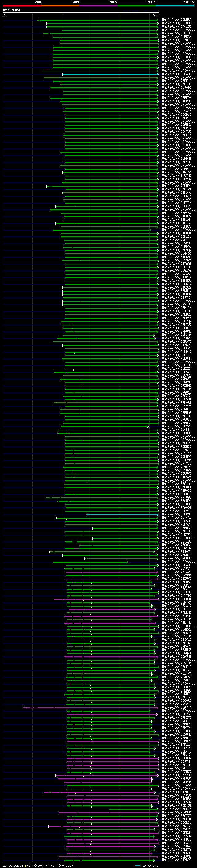The height and width of the screenshot is (868, 197).
Task: Choose hit UniRef100_A7SAL0
Action: coord(177,111)
